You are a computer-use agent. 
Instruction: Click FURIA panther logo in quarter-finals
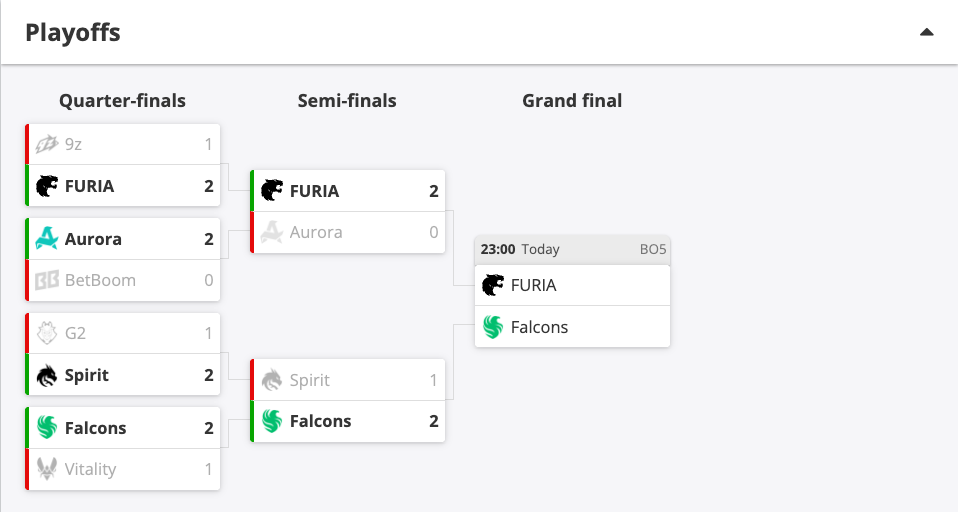tap(46, 186)
